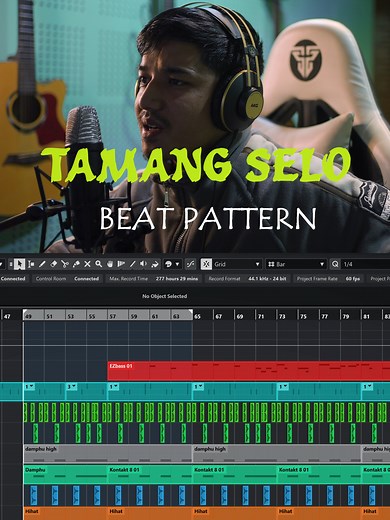The height and width of the screenshot is (520, 390).
Task: Click bar 73 on the ruler
Action: 282,316
